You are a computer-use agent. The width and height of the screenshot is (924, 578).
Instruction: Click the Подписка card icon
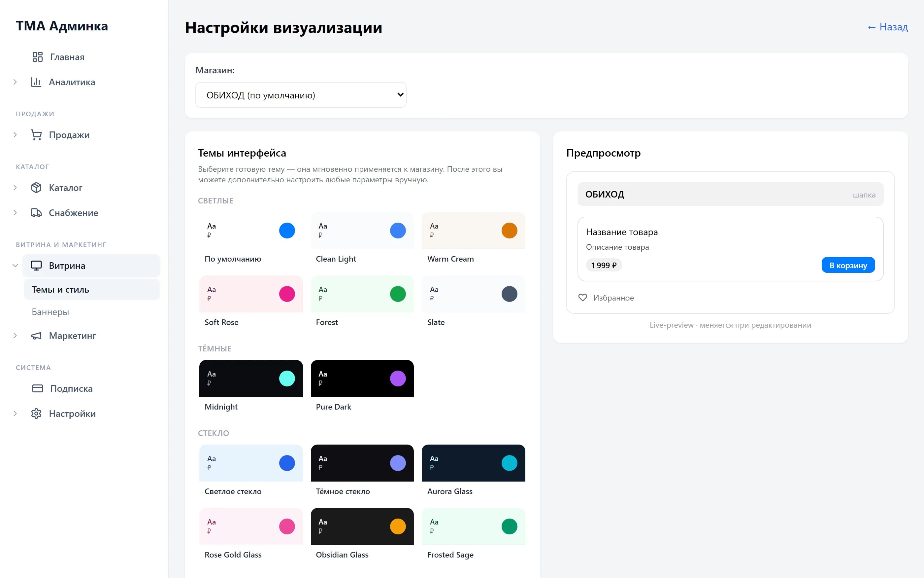tap(37, 388)
